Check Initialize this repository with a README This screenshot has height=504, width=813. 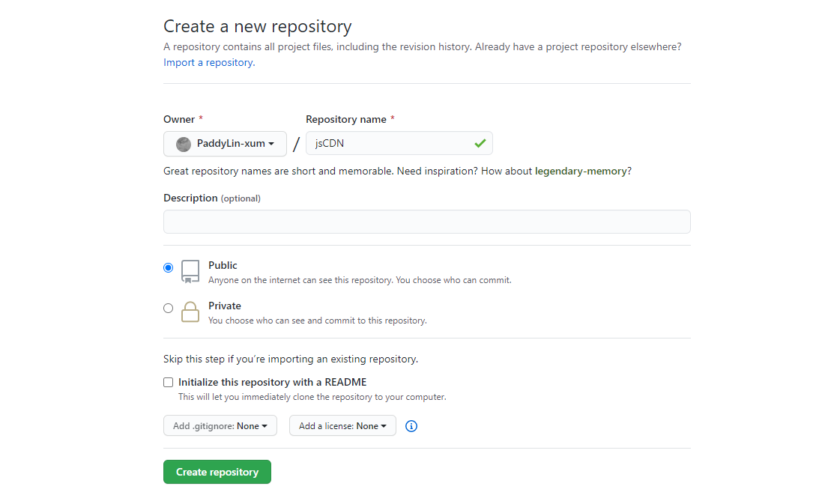(168, 382)
